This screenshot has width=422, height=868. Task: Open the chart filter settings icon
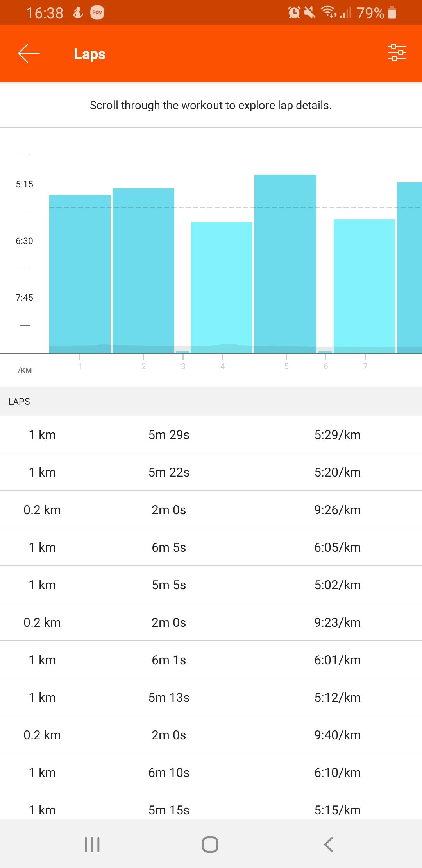(x=397, y=53)
